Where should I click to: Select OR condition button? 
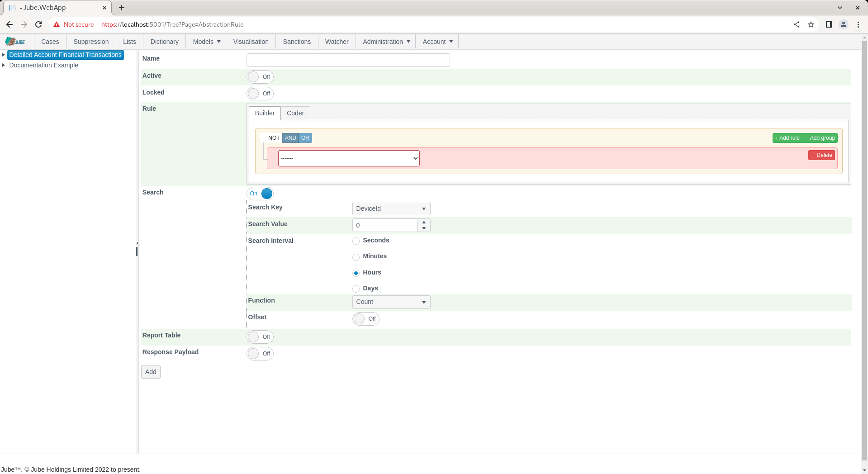tap(305, 138)
